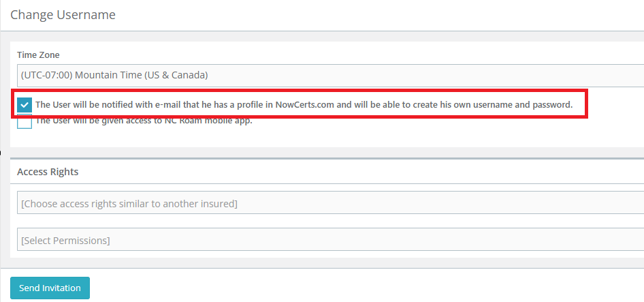Uncheck the e-mail notification checkbox

(x=25, y=105)
